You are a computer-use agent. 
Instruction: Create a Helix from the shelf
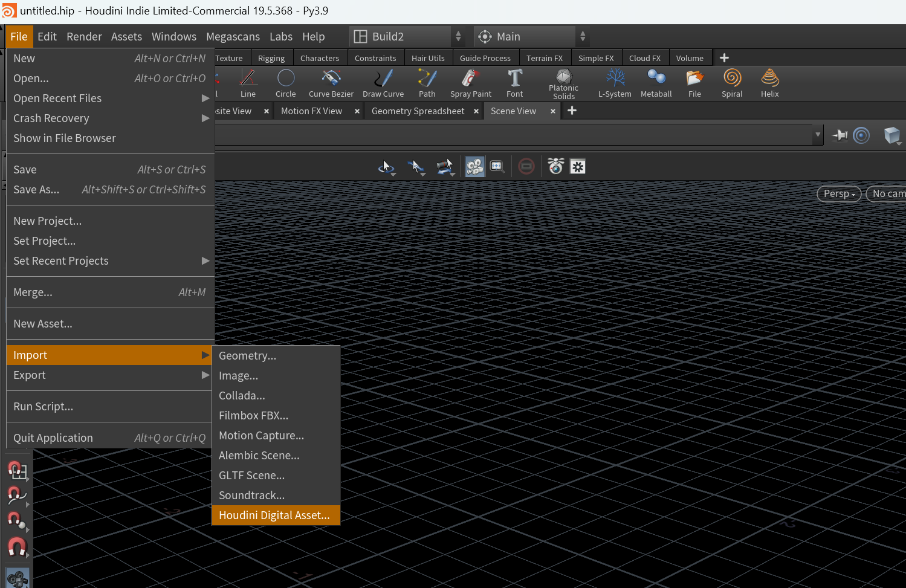click(x=770, y=83)
